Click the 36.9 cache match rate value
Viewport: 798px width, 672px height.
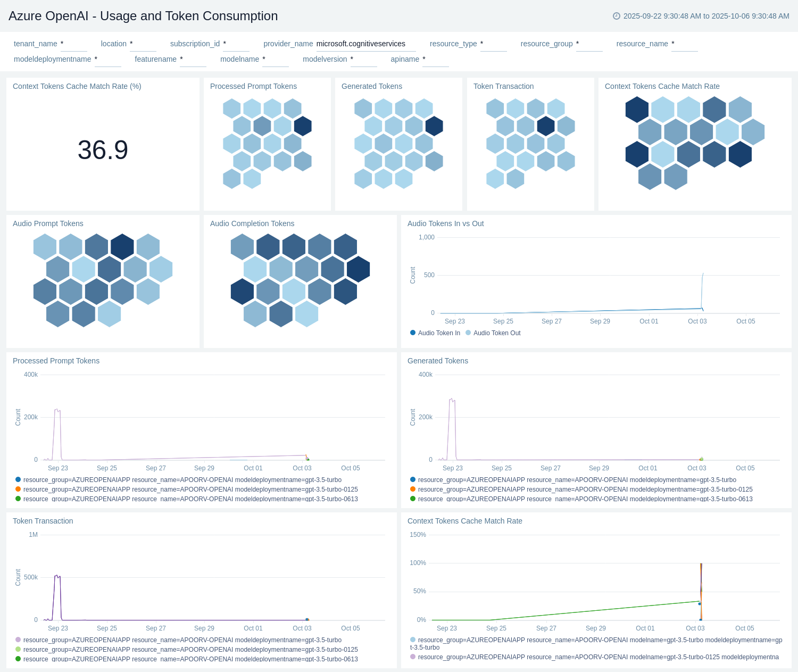103,150
